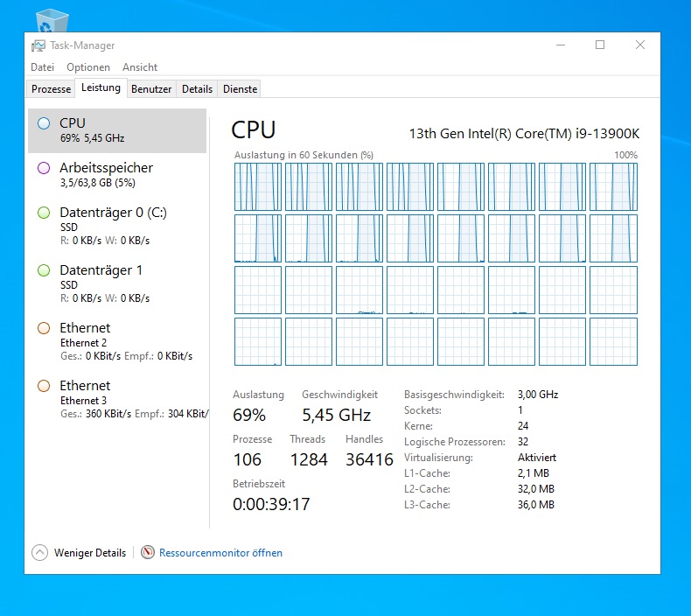Image resolution: width=691 pixels, height=616 pixels.
Task: Click the last graph in first row
Action: click(613, 187)
